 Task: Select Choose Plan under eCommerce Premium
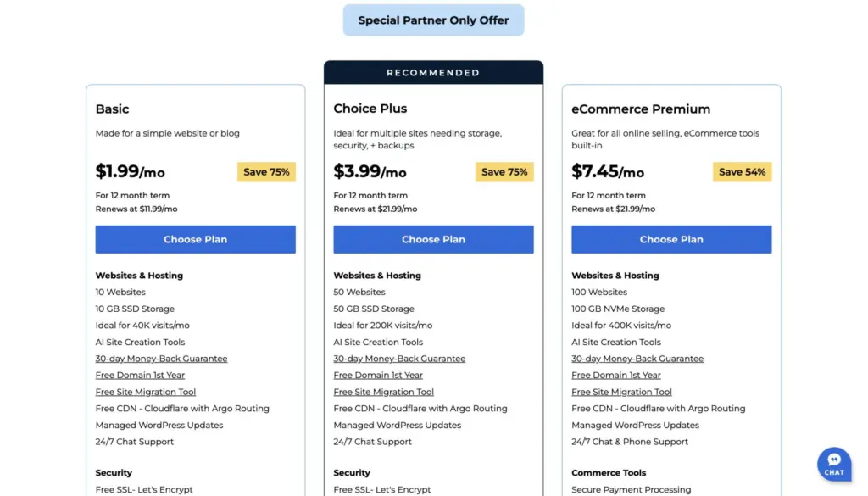[x=671, y=239]
